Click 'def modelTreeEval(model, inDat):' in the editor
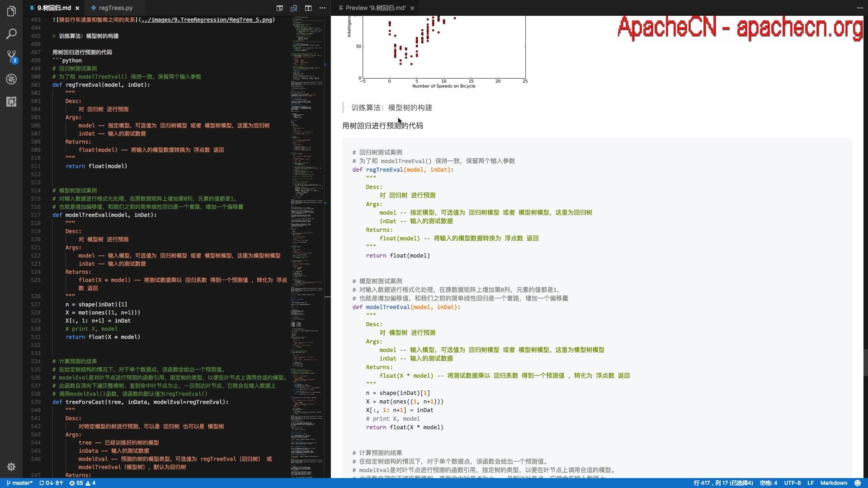Image resolution: width=868 pixels, height=488 pixels. (x=104, y=215)
